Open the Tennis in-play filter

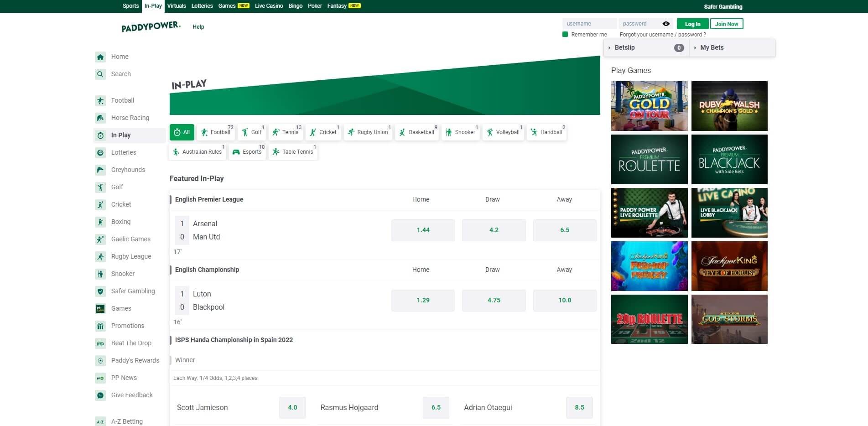(x=286, y=132)
